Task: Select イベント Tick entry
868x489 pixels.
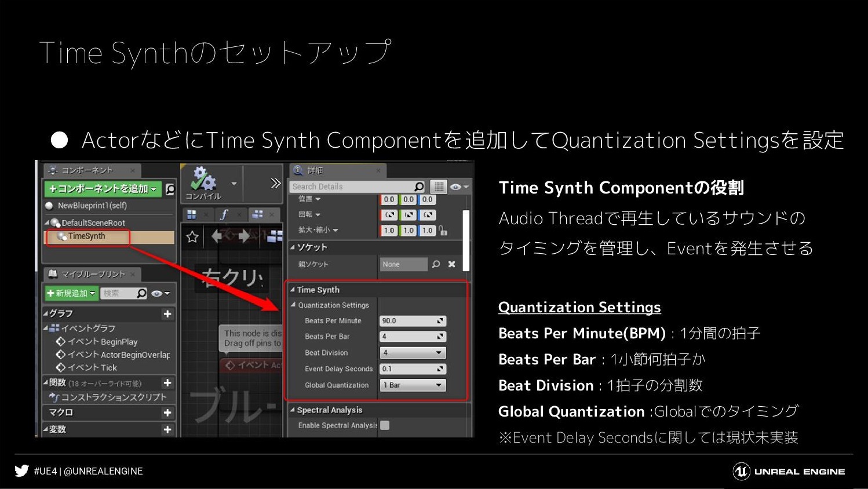Action: [x=86, y=367]
